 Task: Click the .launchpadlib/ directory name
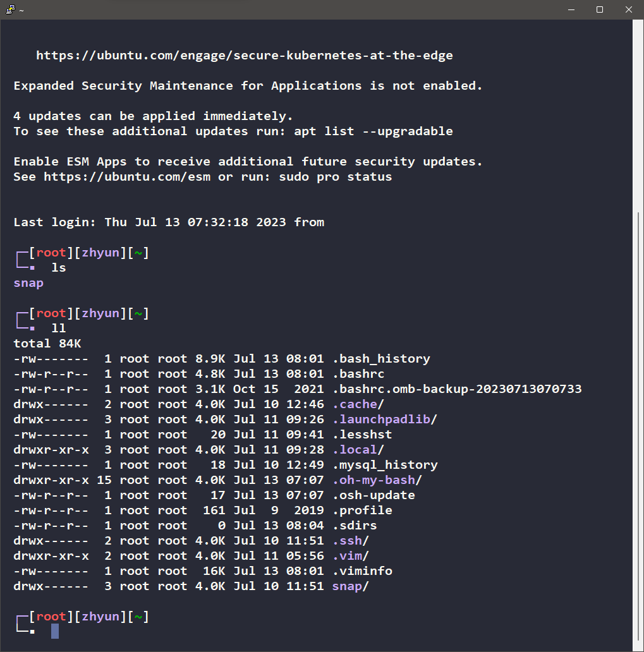coord(385,419)
